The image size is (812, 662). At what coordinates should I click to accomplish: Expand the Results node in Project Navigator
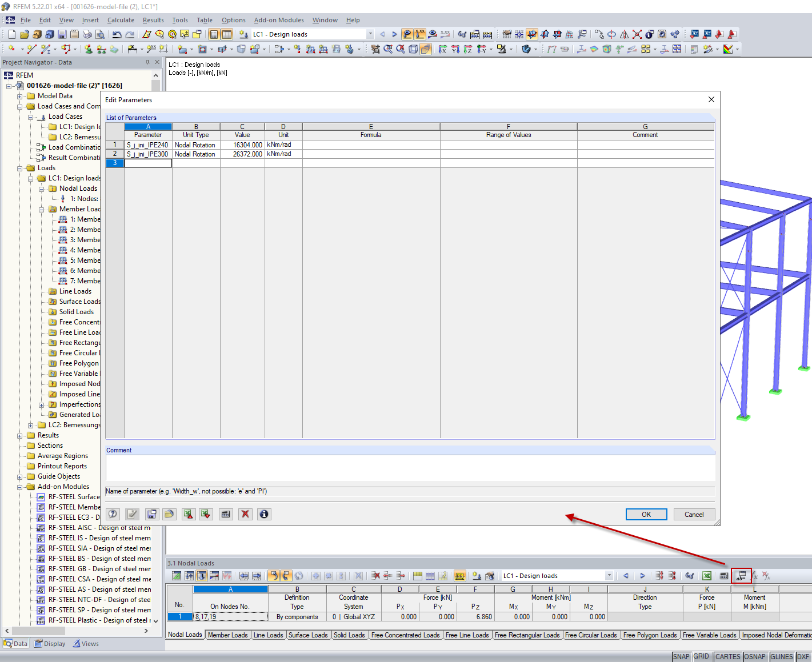pos(20,435)
